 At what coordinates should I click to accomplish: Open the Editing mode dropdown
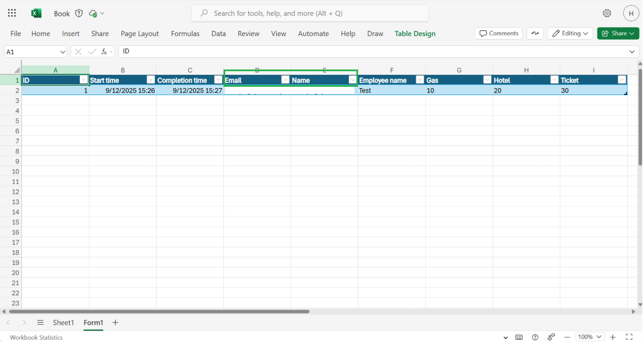pos(570,33)
